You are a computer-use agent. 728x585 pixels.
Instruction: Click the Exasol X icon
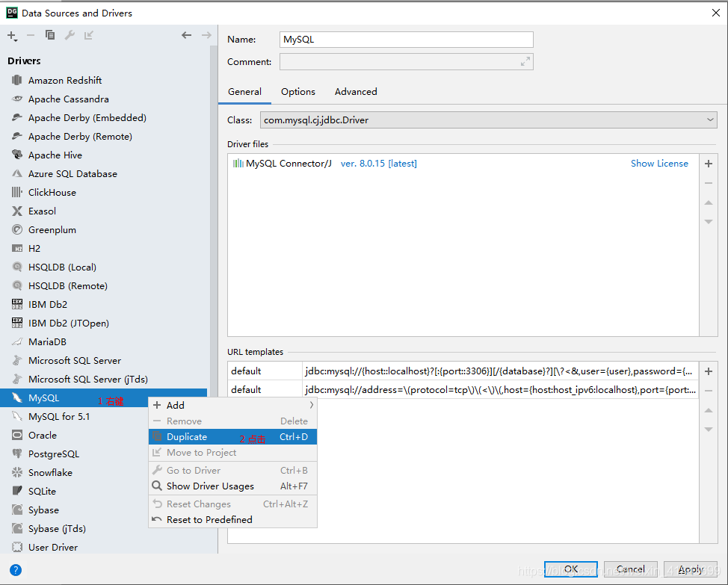click(17, 211)
